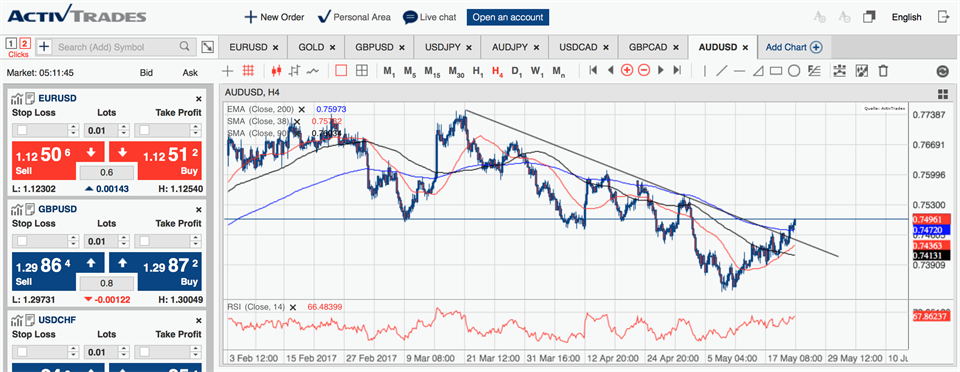Enable USDCHF Stop Loss checkbox
The image size is (960, 372).
pyautogui.click(x=22, y=352)
